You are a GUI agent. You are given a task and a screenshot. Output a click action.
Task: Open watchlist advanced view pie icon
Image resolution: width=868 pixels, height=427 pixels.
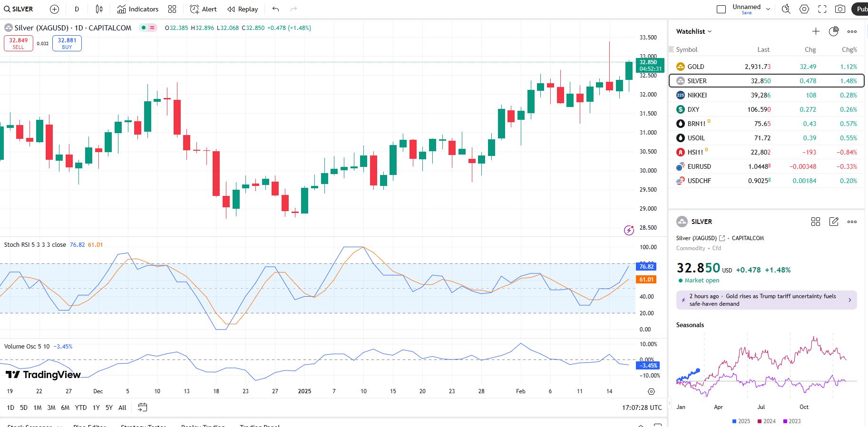tap(834, 31)
